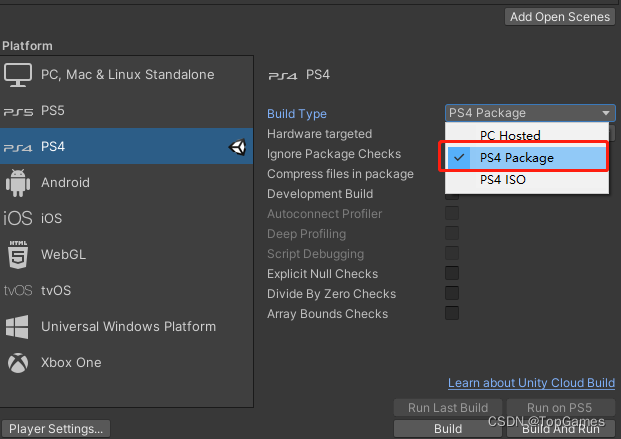The height and width of the screenshot is (439, 621).
Task: Select the WebGL platform label
Action: tap(63, 254)
